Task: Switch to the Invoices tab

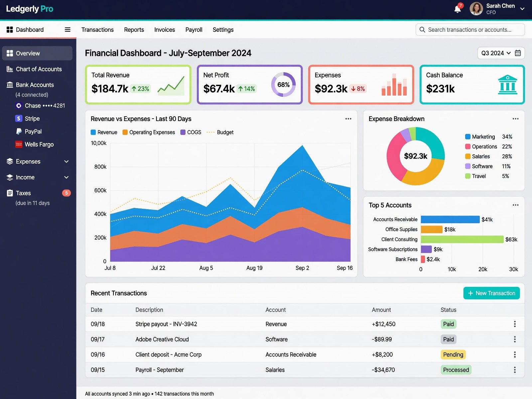Action: pyautogui.click(x=165, y=30)
